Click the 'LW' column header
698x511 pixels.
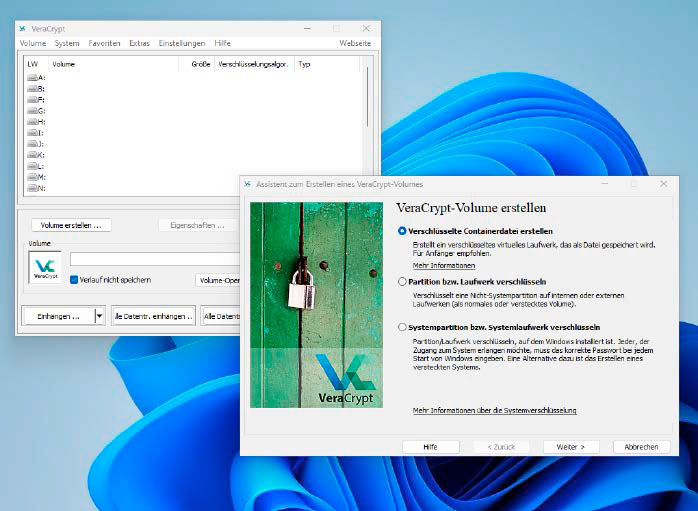click(x=36, y=64)
